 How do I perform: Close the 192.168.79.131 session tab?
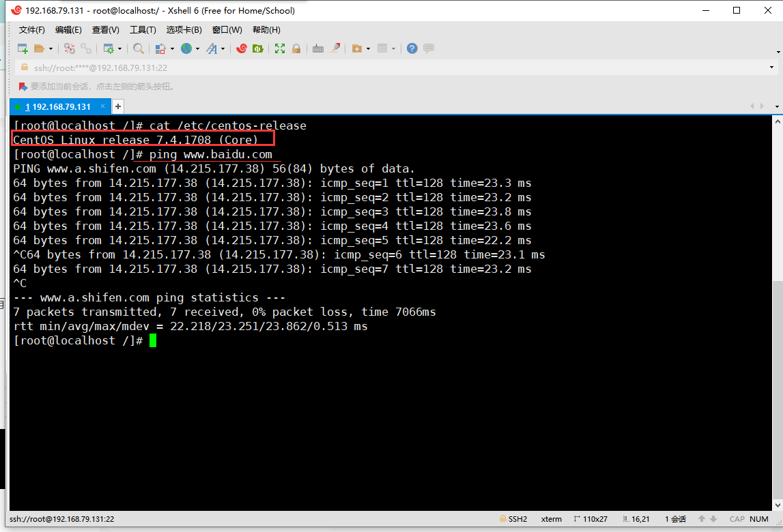pyautogui.click(x=103, y=106)
